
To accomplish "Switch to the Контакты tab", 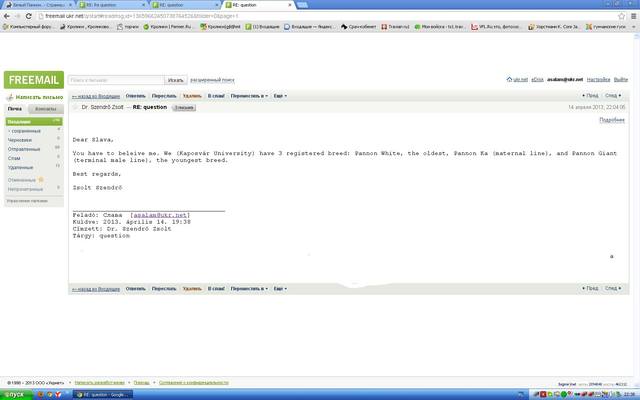I will tap(46, 109).
